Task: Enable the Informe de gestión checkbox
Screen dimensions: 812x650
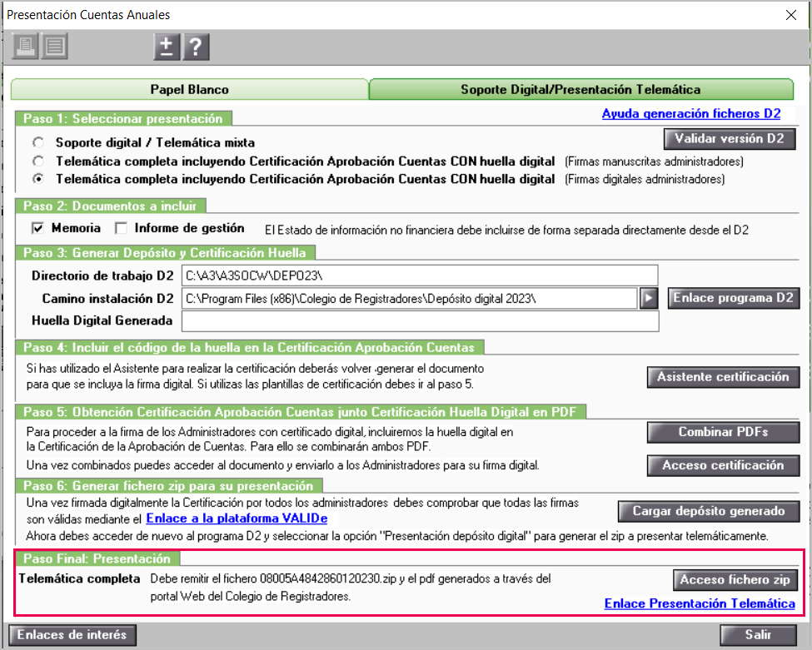Action: [x=121, y=228]
